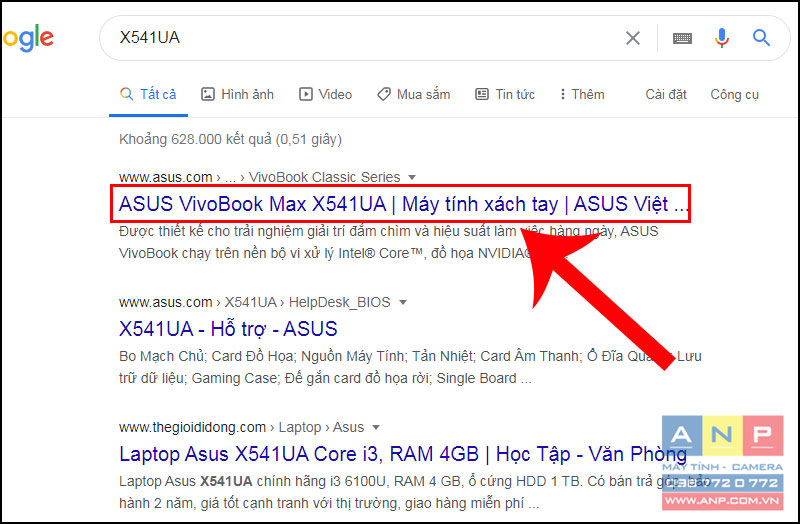Viewport: 800px width, 524px height.
Task: Open the Mua sắm tab
Action: (413, 94)
